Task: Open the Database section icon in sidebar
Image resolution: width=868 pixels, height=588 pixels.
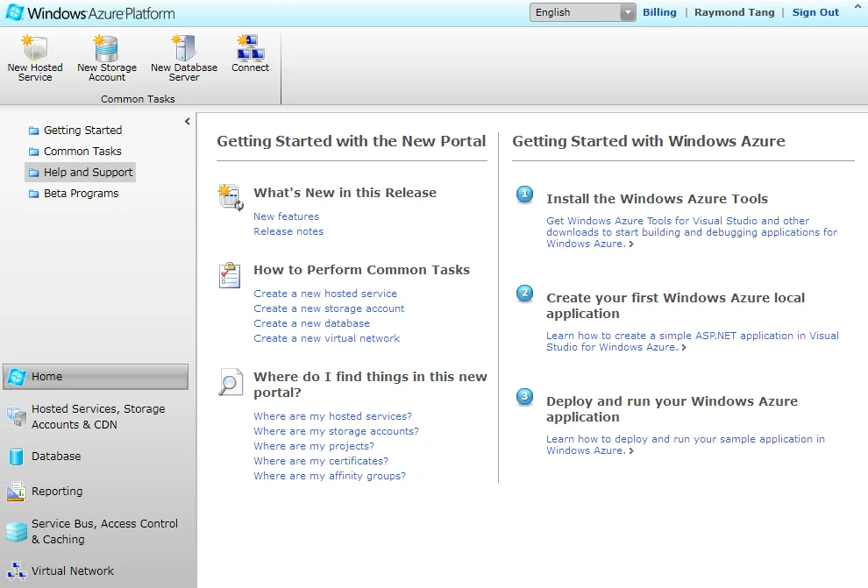Action: click(16, 457)
